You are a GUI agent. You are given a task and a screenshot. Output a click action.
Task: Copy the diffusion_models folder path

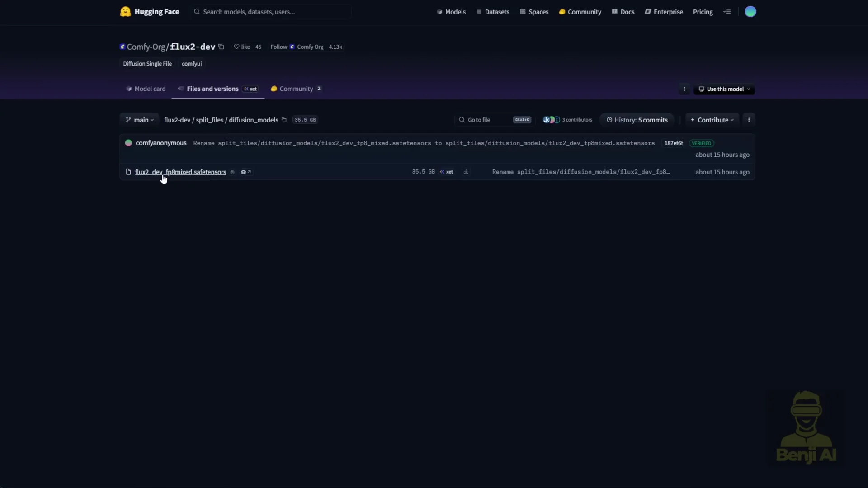pos(284,120)
